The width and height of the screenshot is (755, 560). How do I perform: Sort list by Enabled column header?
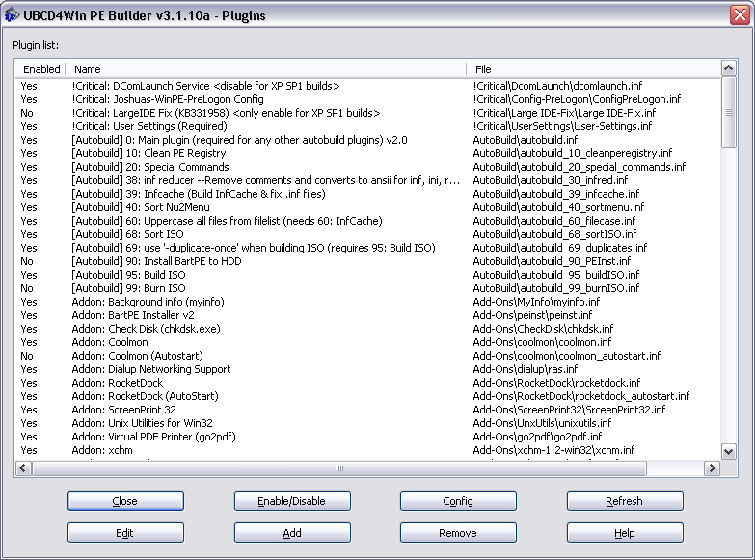click(x=40, y=69)
